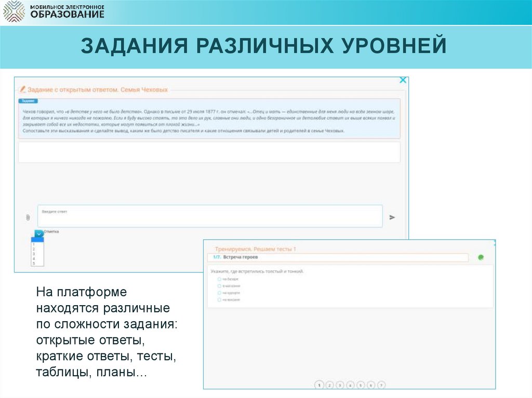Image resolution: width=532 pixels, height=398 pixels.
Task: Click the blue X icon above the assignment
Action: (x=403, y=79)
